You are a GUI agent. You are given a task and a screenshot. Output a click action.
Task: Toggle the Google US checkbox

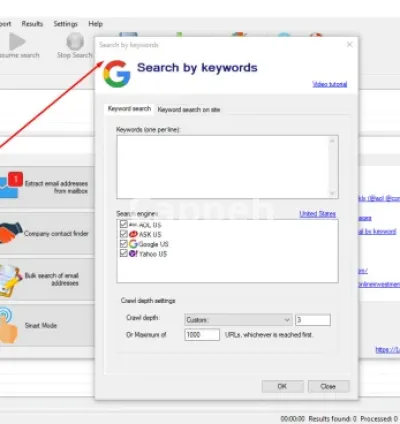pyautogui.click(x=124, y=243)
